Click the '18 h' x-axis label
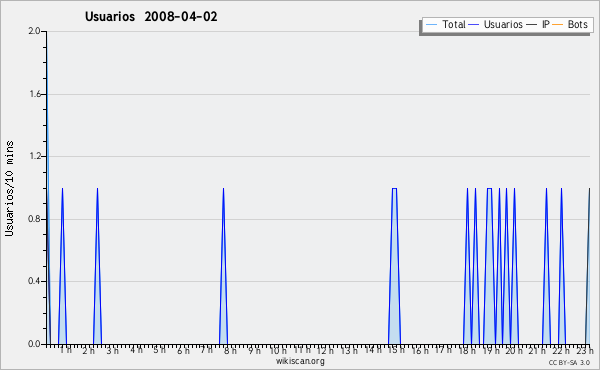Image resolution: width=600 pixels, height=370 pixels. click(x=467, y=350)
